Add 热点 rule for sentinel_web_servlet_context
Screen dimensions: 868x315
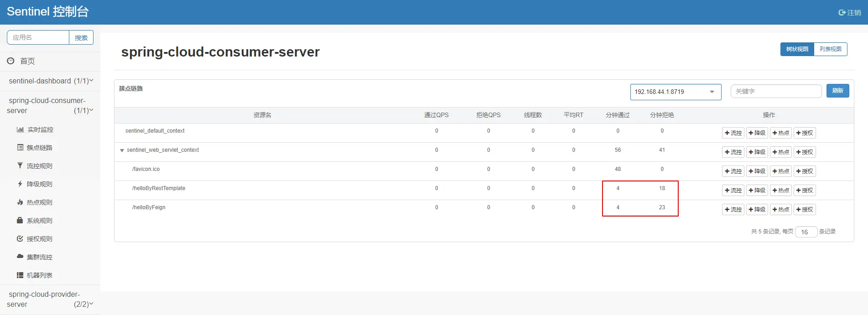coord(780,152)
